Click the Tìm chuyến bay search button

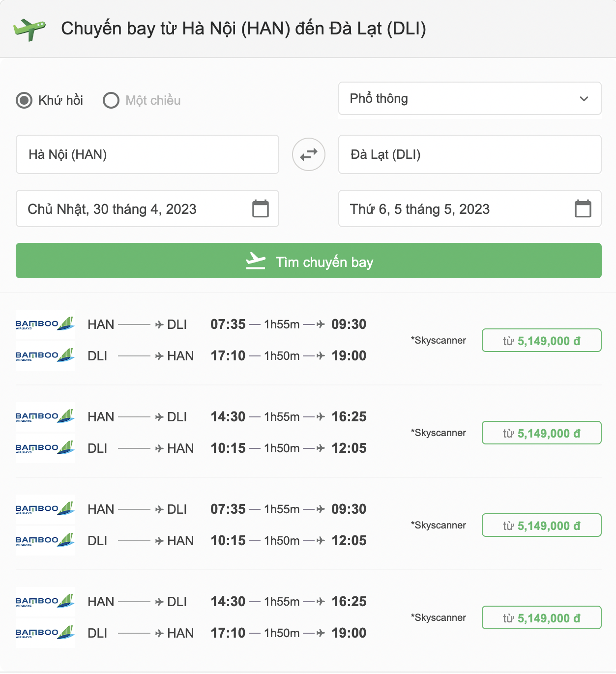(309, 261)
